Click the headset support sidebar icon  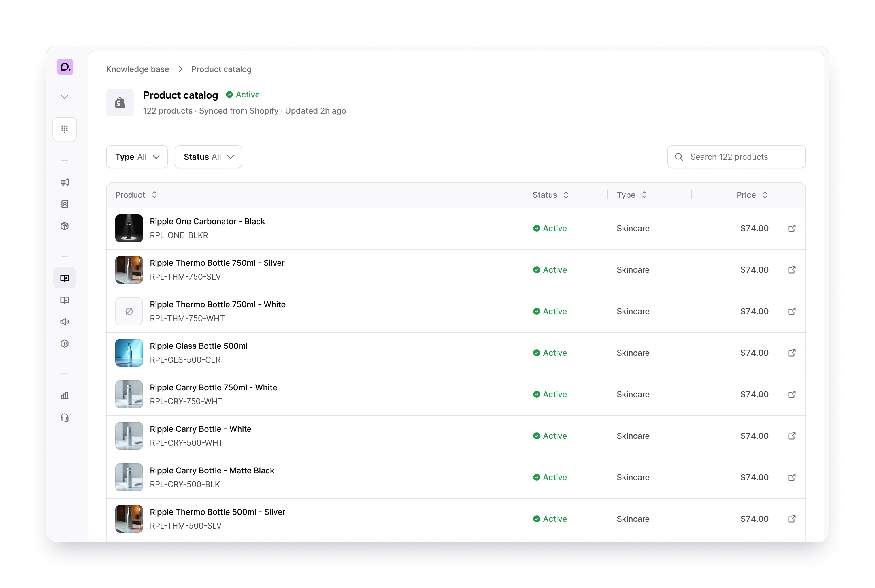(x=65, y=418)
